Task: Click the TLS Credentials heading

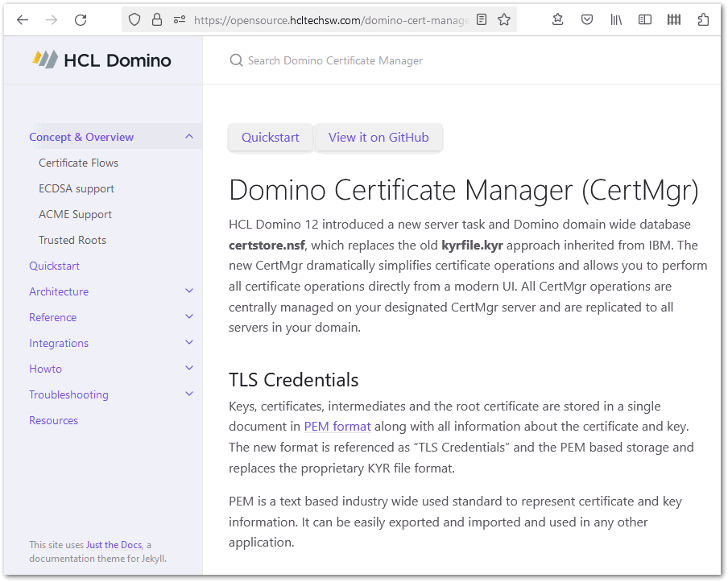Action: pyautogui.click(x=293, y=380)
